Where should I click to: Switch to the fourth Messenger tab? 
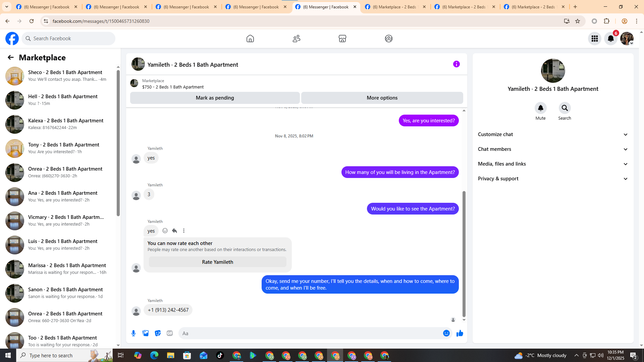[x=256, y=7]
